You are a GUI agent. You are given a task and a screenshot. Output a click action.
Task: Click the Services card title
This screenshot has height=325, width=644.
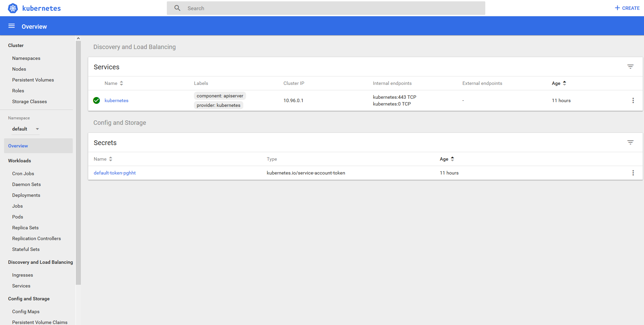click(x=107, y=67)
